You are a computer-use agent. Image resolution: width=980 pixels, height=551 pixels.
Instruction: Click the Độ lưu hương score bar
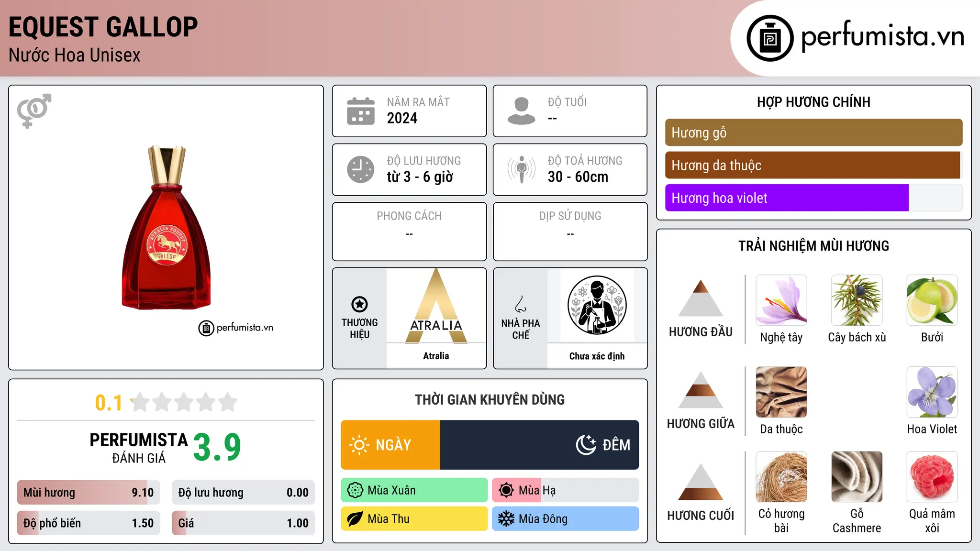click(x=244, y=493)
